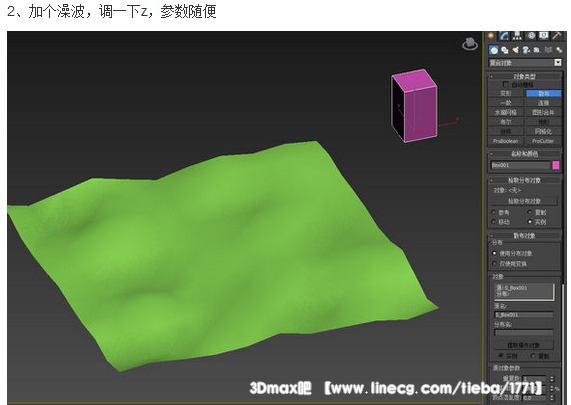Click the 源名 S_Box001 name field

pos(523,315)
